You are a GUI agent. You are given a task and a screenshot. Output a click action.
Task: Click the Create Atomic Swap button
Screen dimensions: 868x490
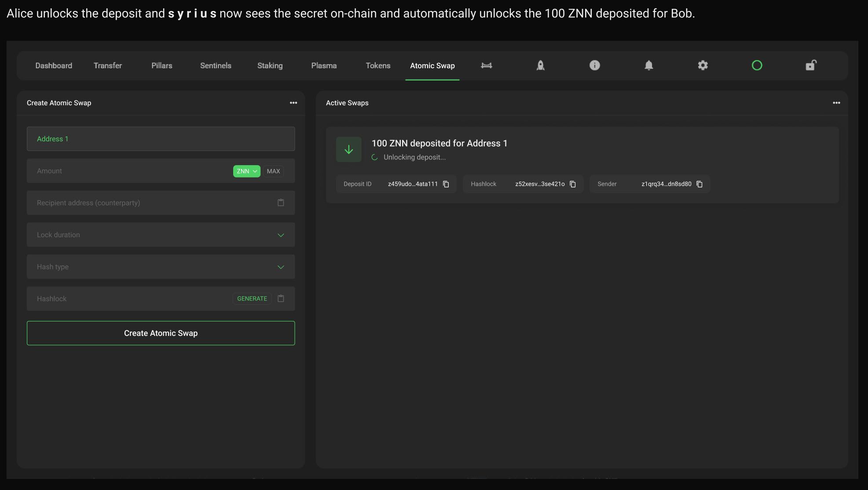(161, 333)
